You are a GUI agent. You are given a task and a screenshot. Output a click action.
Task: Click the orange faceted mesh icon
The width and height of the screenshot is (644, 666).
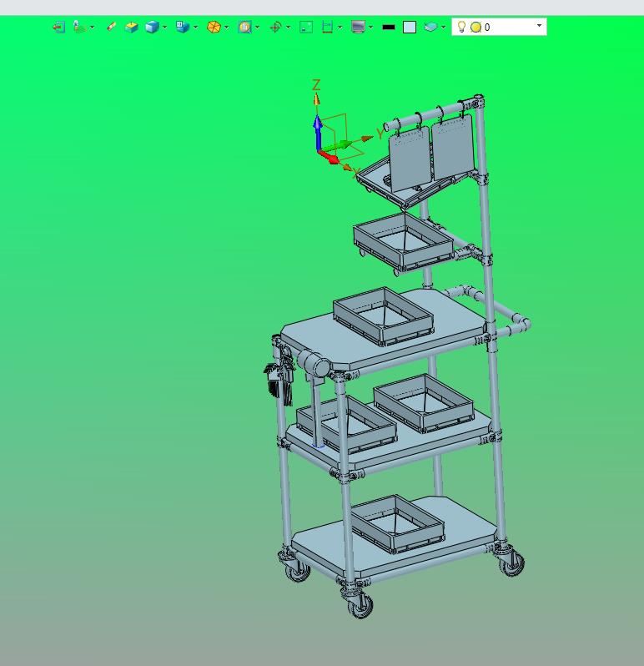(x=214, y=28)
